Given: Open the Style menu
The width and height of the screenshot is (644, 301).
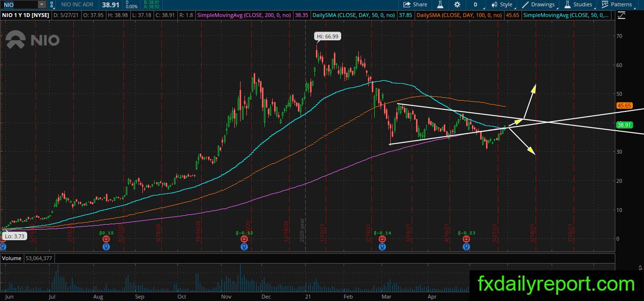Looking at the screenshot, I should click(502, 4).
